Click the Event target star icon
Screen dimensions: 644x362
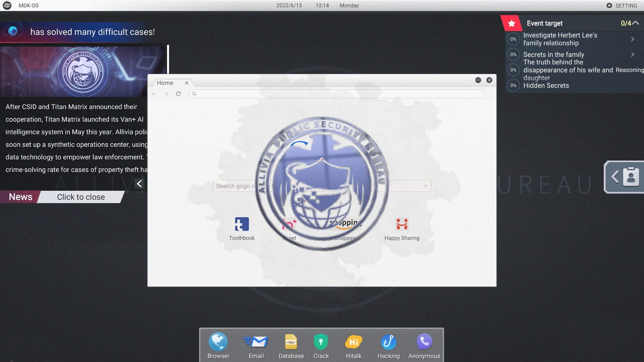512,23
